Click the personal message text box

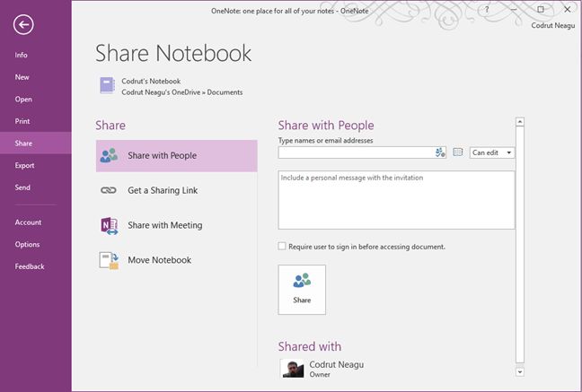[x=396, y=200]
